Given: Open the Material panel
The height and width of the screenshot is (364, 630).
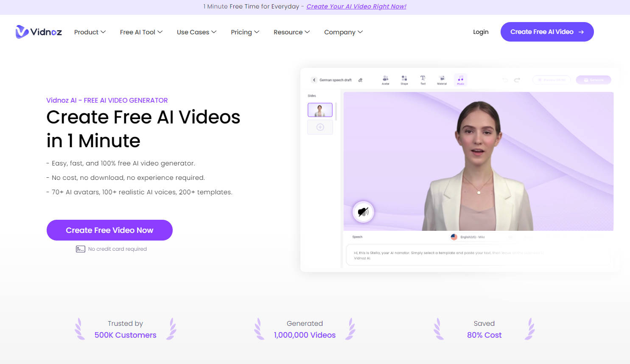Looking at the screenshot, I should tap(442, 80).
